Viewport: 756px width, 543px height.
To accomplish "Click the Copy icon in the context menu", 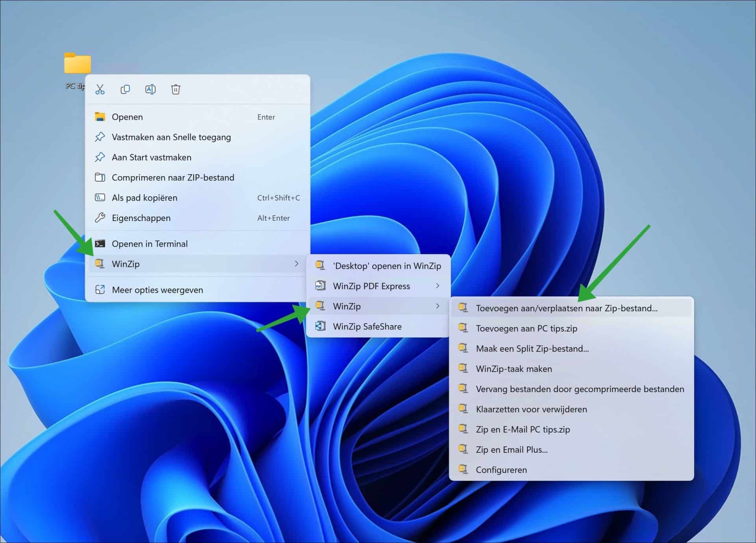I will pos(125,89).
